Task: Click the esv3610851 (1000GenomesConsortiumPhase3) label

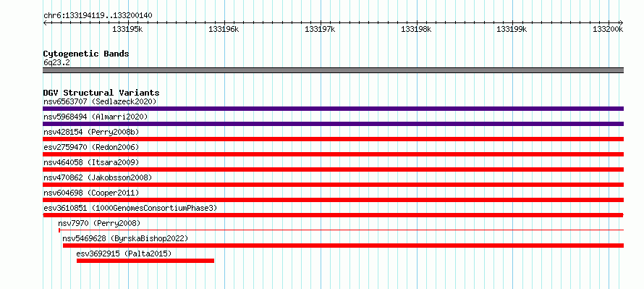Action: click(130, 208)
